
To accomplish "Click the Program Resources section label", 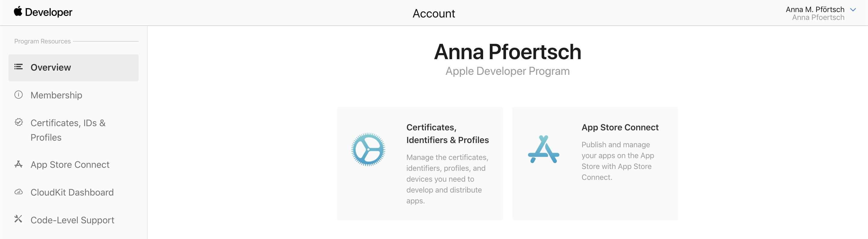I will [42, 41].
